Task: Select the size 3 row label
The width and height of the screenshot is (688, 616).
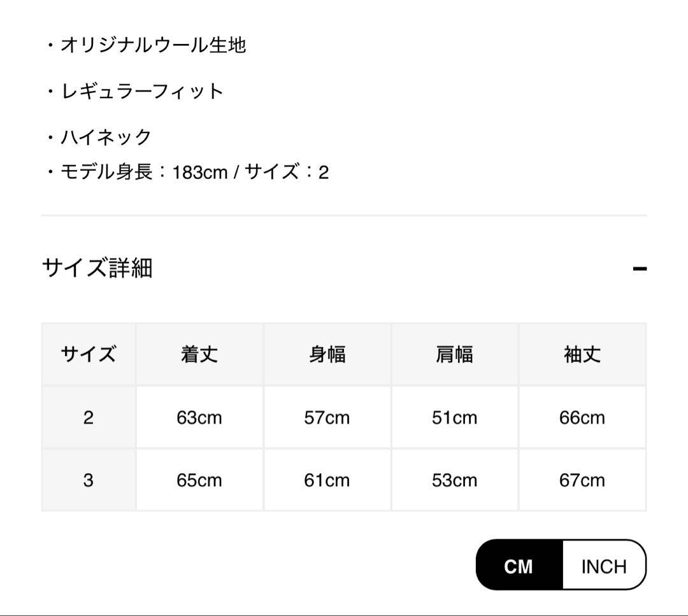Action: point(89,480)
